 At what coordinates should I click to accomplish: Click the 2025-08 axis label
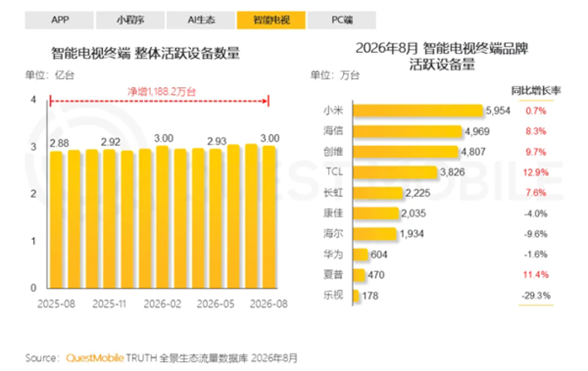tap(56, 304)
